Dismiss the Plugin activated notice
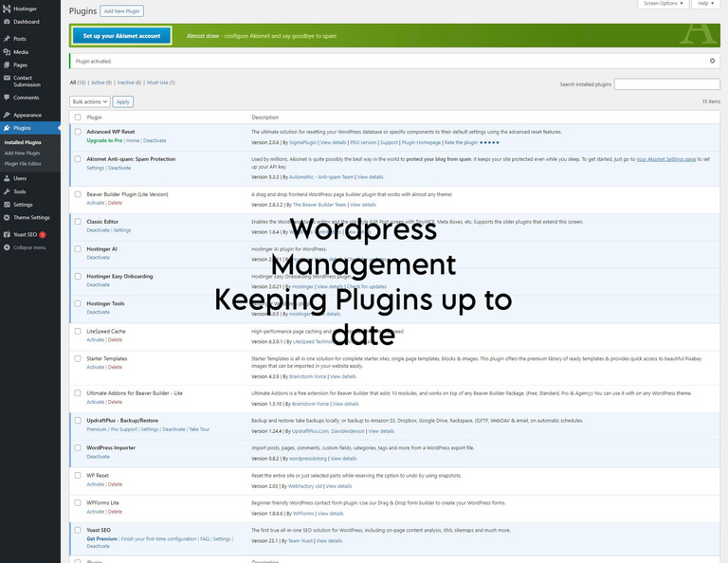 point(712,61)
